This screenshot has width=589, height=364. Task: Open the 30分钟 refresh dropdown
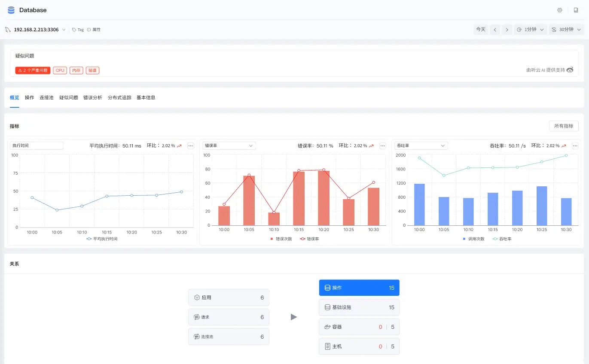(567, 29)
